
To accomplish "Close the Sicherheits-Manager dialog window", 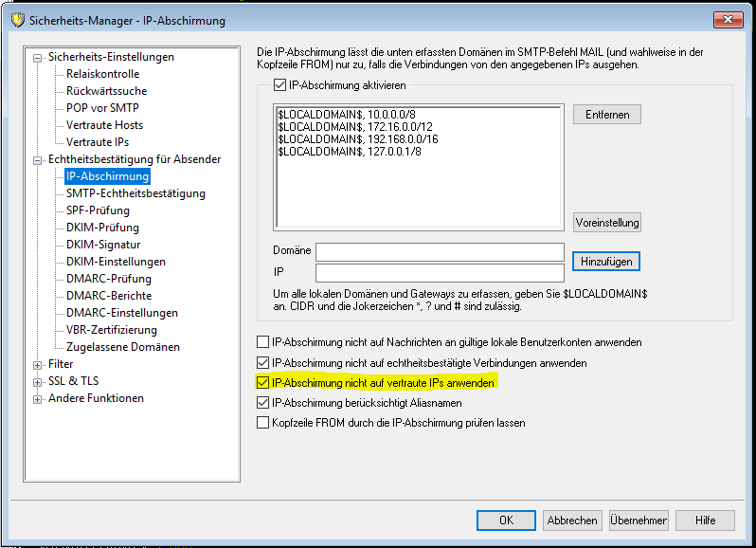I will tap(726, 18).
